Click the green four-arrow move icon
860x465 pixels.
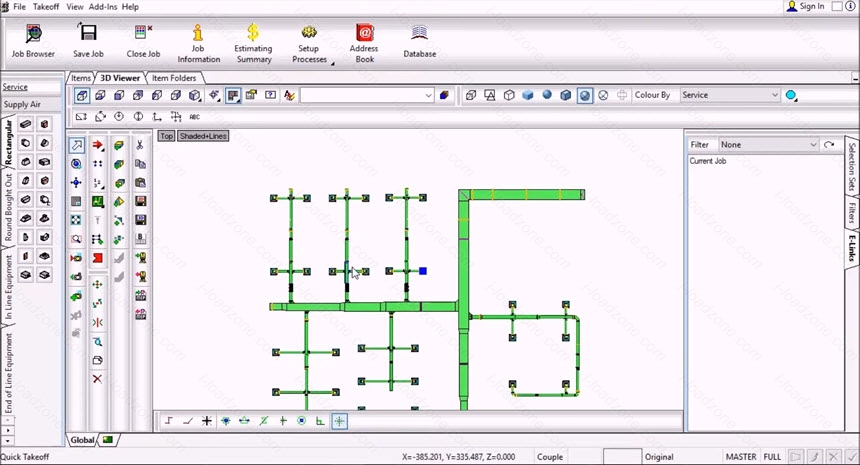97,284
